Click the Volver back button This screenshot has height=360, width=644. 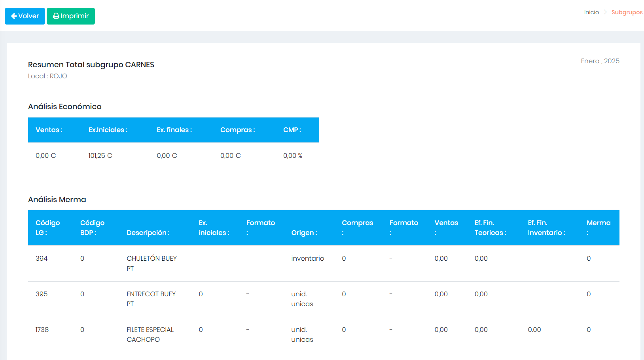pyautogui.click(x=25, y=16)
